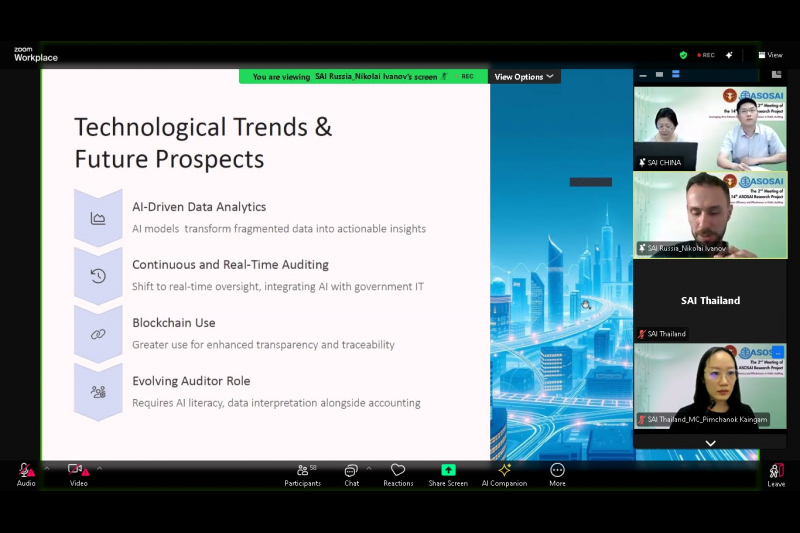Unmute the microphone Audio button
The image size is (800, 533).
point(25,471)
